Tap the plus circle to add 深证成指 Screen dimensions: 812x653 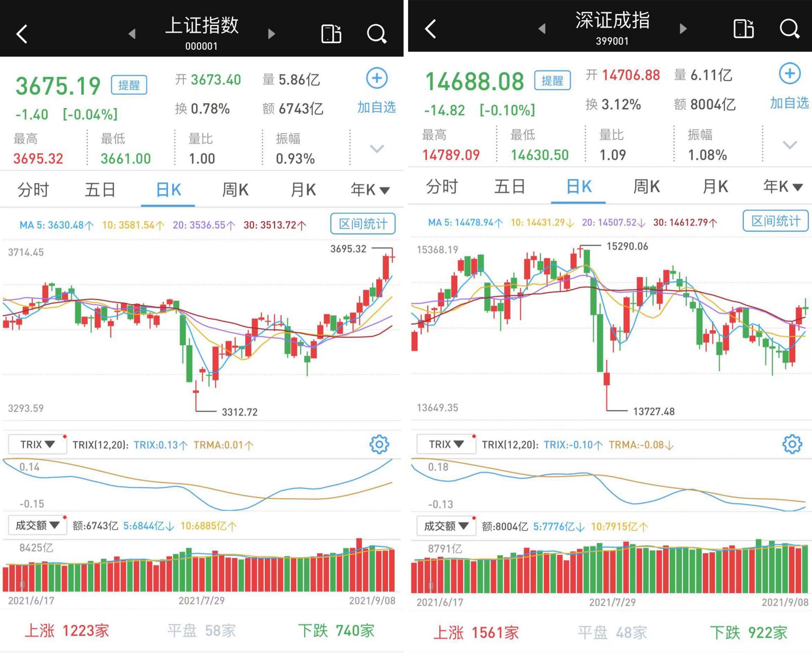[x=790, y=74]
